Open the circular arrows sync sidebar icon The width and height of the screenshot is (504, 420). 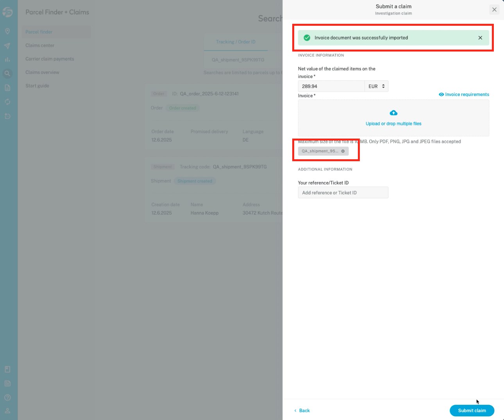pyautogui.click(x=7, y=102)
